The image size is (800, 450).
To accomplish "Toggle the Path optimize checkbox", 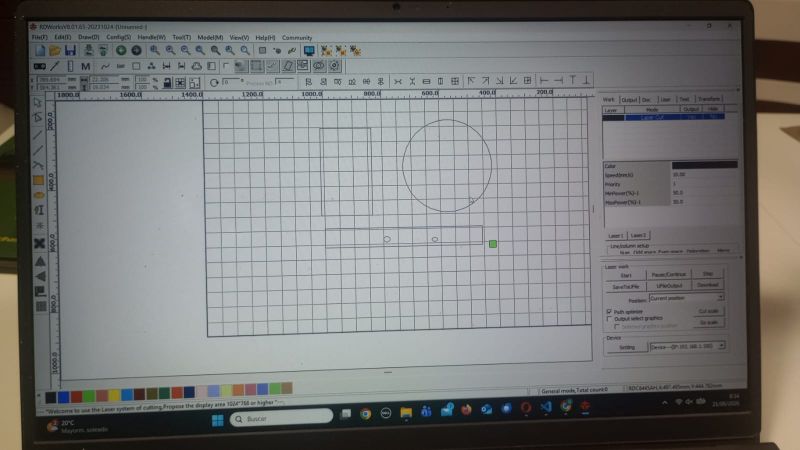I will [x=609, y=311].
